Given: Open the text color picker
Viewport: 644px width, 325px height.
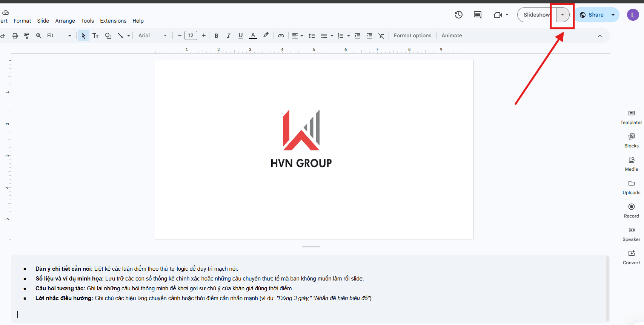Looking at the screenshot, I should pyautogui.click(x=253, y=35).
